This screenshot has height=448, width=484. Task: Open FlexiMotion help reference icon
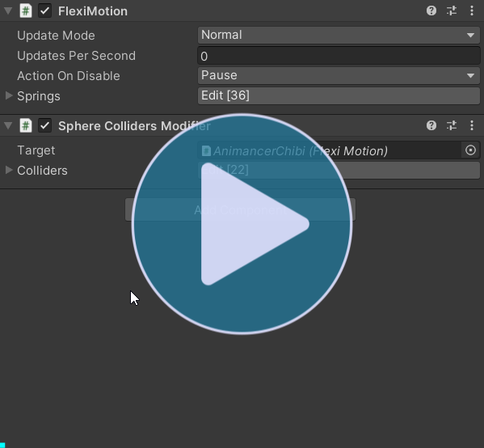pos(431,11)
